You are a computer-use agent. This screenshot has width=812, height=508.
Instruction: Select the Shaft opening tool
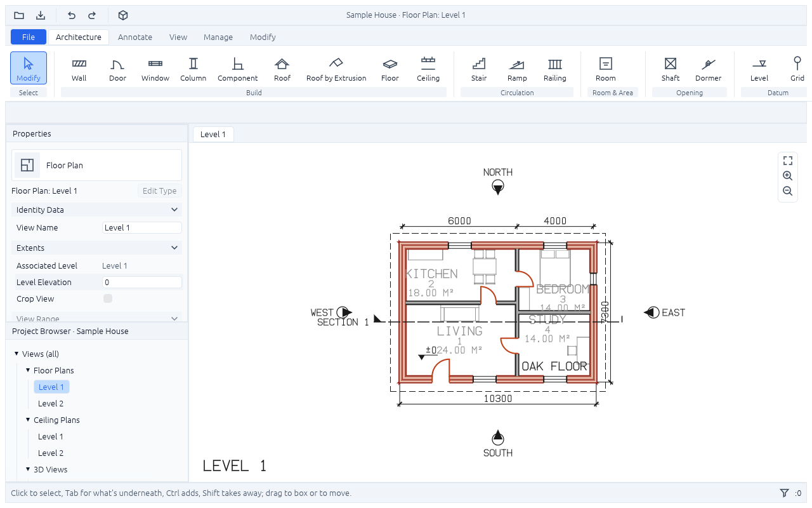(671, 69)
